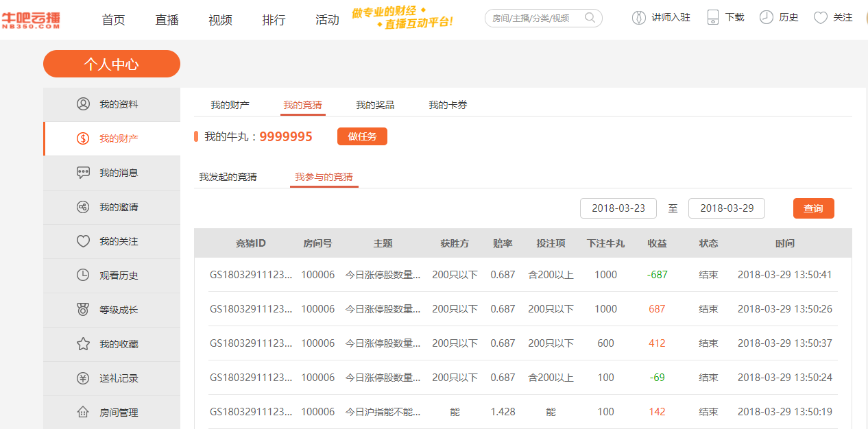Open 观看历史 sidebar item
868x429 pixels.
coord(112,275)
